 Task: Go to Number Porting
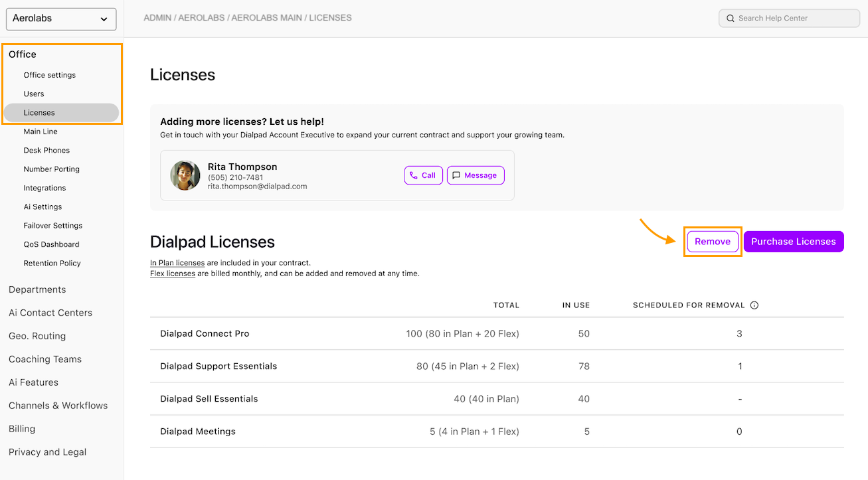[x=52, y=169]
